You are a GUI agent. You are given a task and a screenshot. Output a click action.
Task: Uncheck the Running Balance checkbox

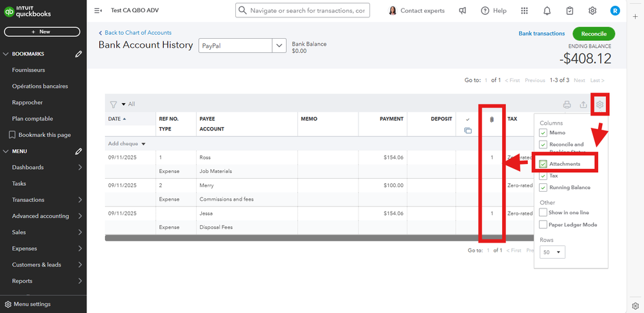543,188
